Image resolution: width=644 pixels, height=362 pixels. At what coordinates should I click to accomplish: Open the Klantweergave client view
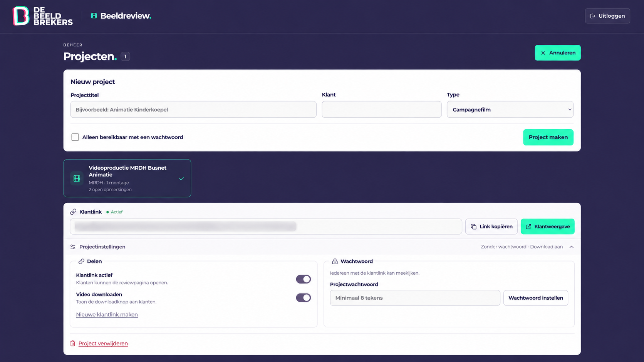click(x=548, y=227)
